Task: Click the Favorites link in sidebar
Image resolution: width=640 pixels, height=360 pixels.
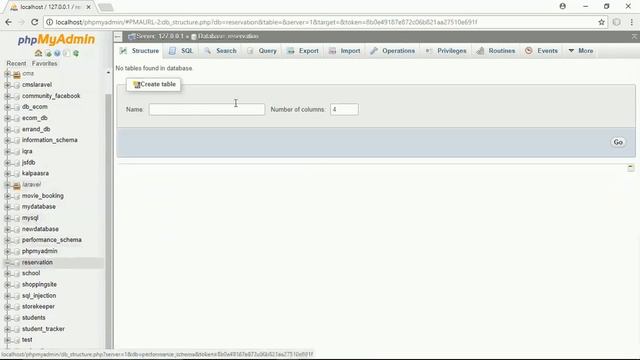Action: coord(44,64)
